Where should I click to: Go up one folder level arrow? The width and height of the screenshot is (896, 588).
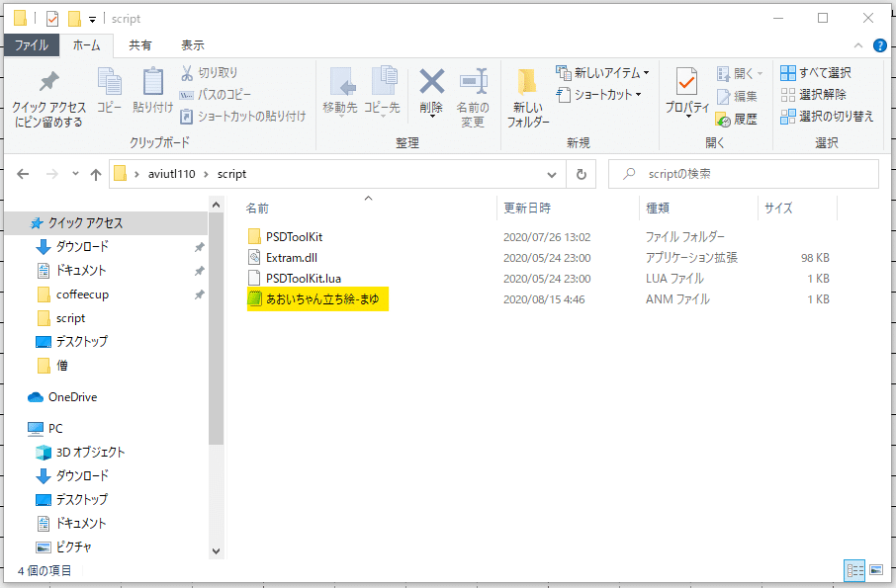tap(96, 174)
